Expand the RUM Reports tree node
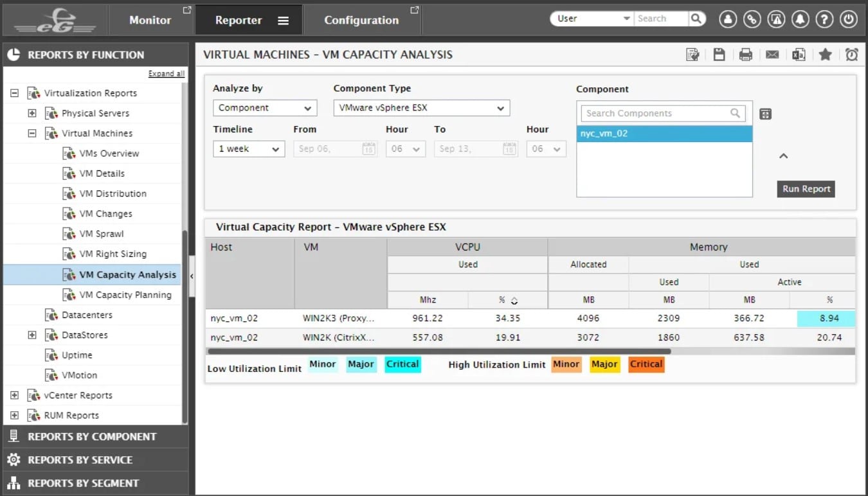The height and width of the screenshot is (496, 868). (14, 415)
